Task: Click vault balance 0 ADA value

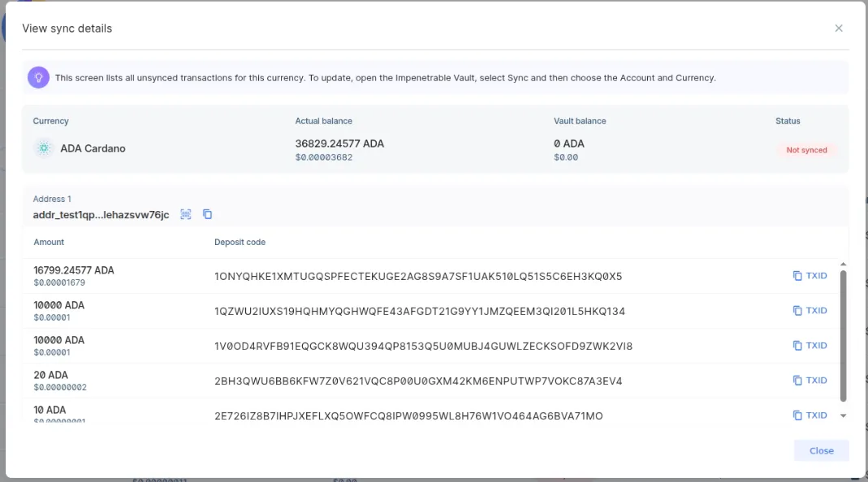Action: click(569, 144)
